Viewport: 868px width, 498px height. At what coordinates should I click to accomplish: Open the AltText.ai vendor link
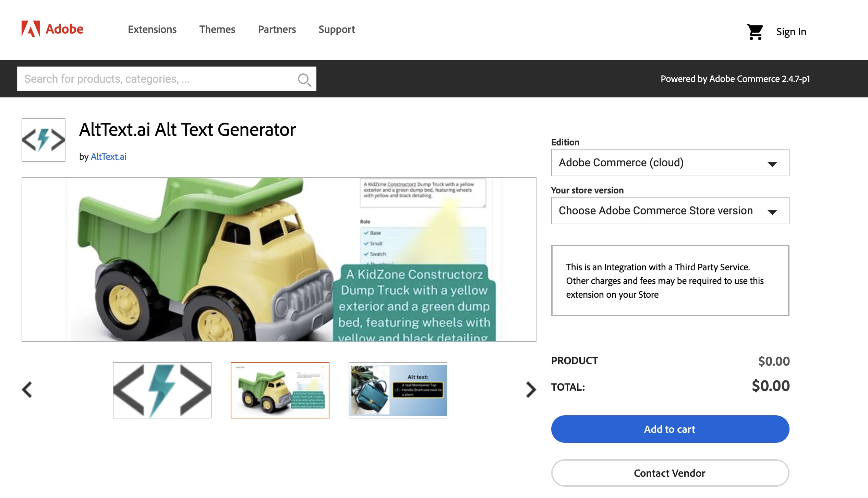[109, 157]
